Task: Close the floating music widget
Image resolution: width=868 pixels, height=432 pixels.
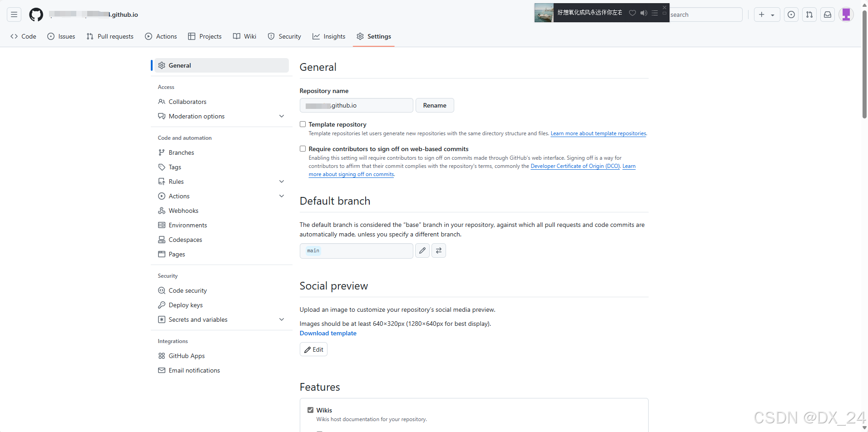Action: tap(665, 7)
